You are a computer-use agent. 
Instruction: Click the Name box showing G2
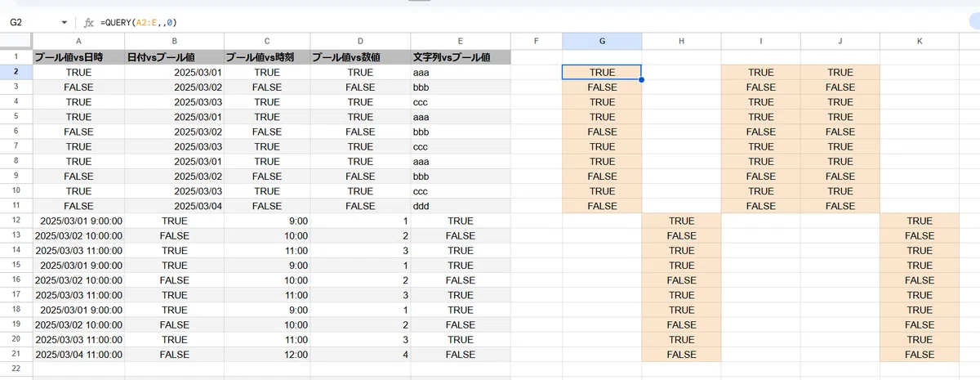(x=33, y=23)
